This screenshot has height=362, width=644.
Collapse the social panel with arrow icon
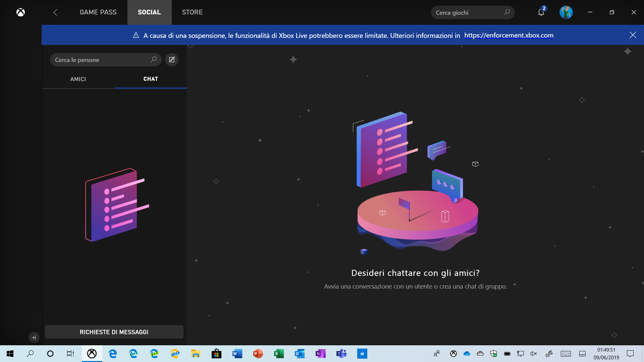pyautogui.click(x=34, y=338)
